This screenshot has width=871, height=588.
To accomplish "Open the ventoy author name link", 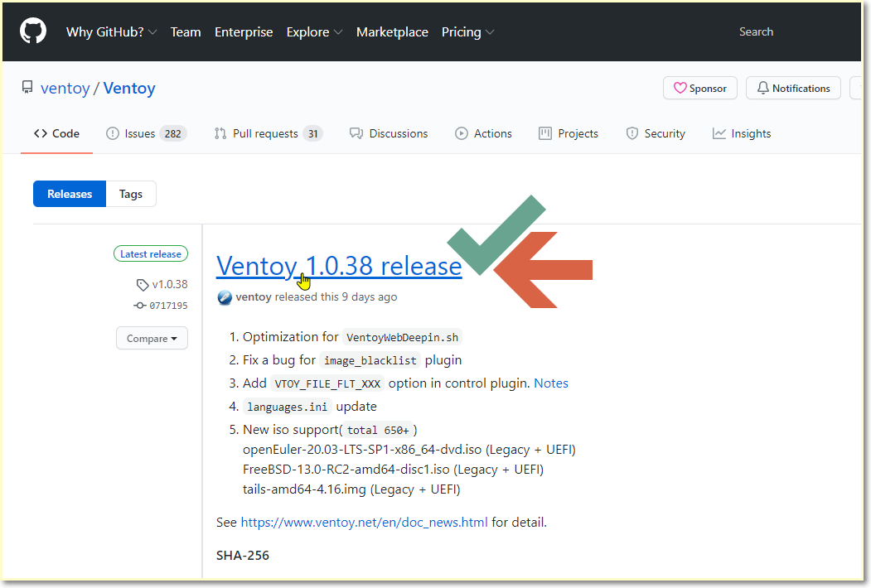I will (x=254, y=297).
